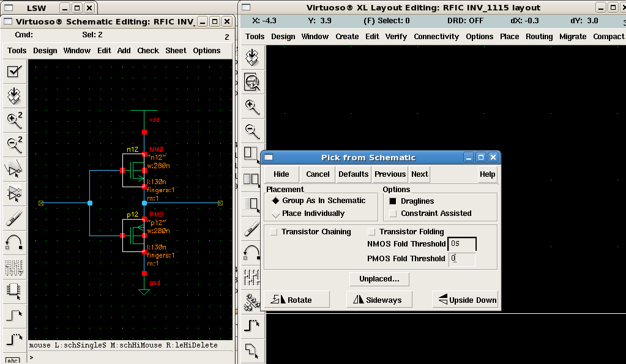Click Undo icon in schematic toolbar

[x=15, y=243]
